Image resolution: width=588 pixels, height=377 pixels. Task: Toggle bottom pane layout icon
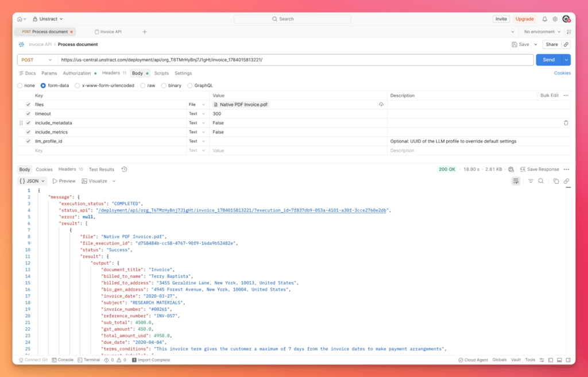point(559,360)
